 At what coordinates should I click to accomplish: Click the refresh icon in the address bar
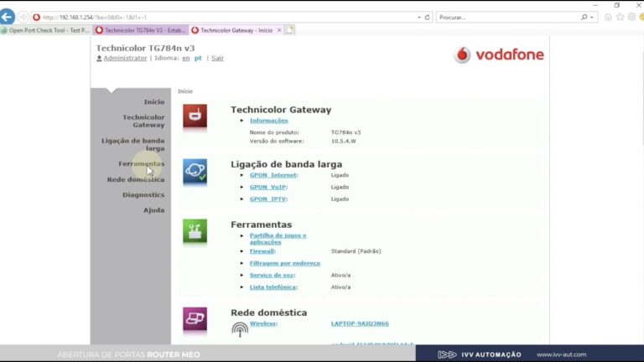[x=427, y=18]
